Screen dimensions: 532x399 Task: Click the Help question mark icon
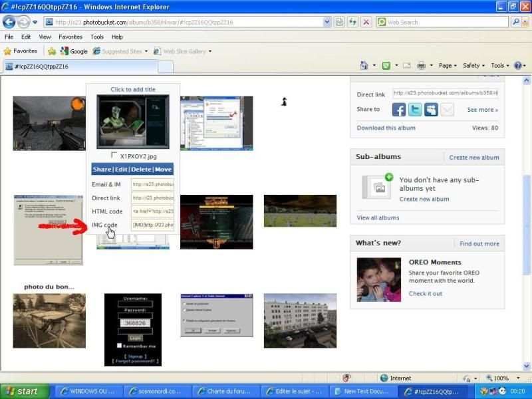pyautogui.click(x=517, y=65)
